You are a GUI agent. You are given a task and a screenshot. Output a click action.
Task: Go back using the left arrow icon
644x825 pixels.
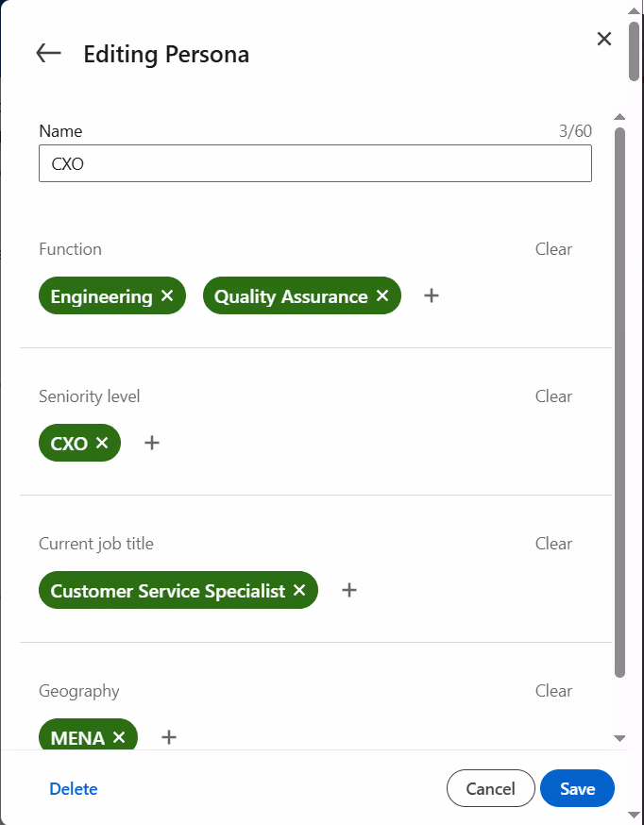pyautogui.click(x=48, y=53)
